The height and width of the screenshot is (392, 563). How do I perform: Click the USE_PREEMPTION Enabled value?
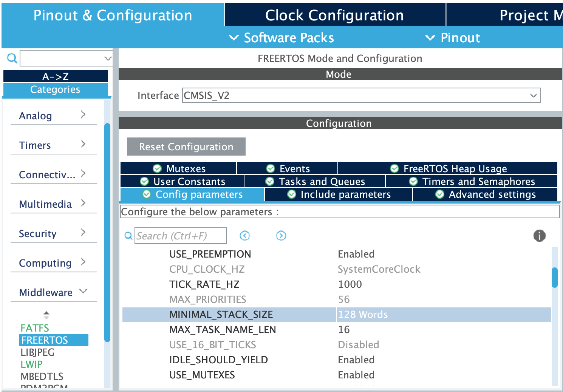356,254
